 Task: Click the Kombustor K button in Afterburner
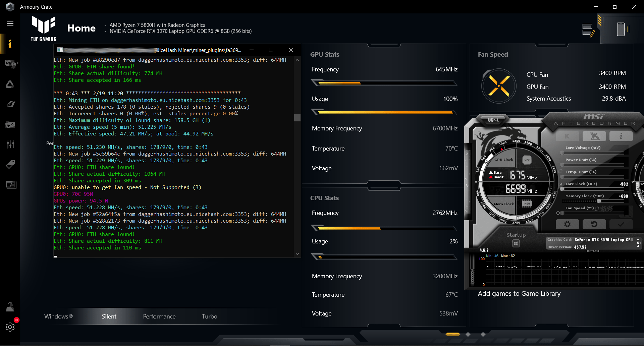(567, 136)
